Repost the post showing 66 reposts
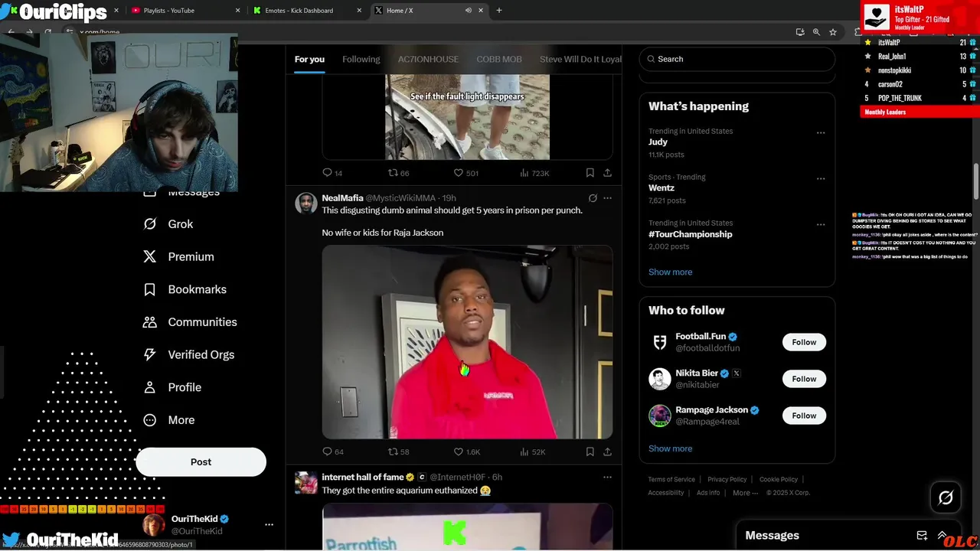 [x=399, y=173]
